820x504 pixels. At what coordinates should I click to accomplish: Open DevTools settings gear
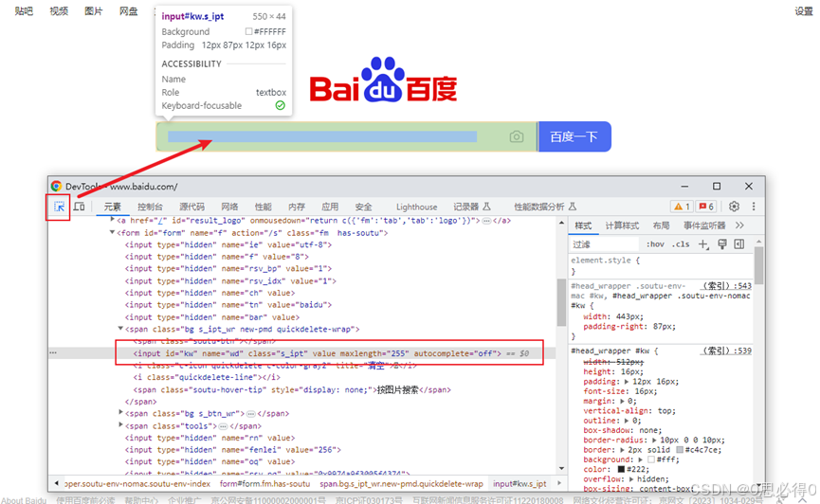734,207
